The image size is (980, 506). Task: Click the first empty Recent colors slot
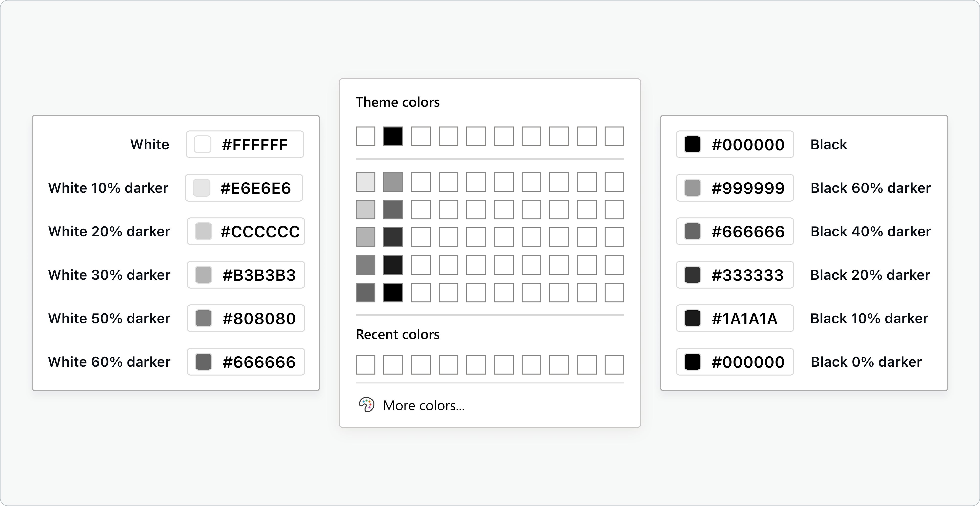click(365, 364)
